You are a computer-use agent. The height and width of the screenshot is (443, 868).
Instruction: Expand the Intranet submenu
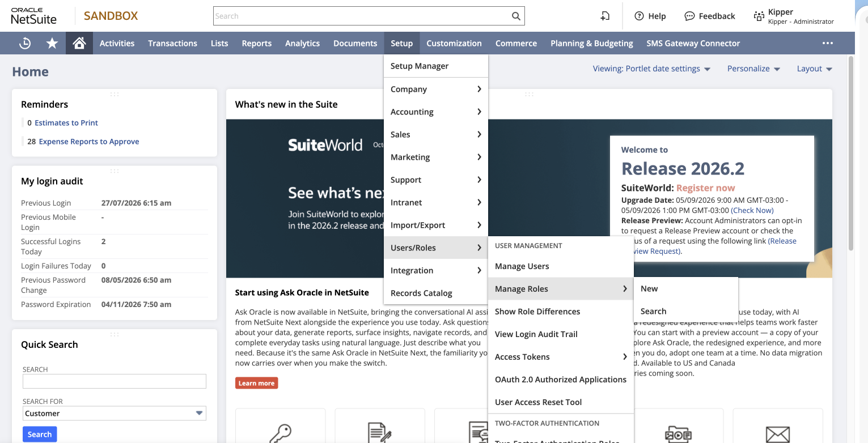[436, 202]
